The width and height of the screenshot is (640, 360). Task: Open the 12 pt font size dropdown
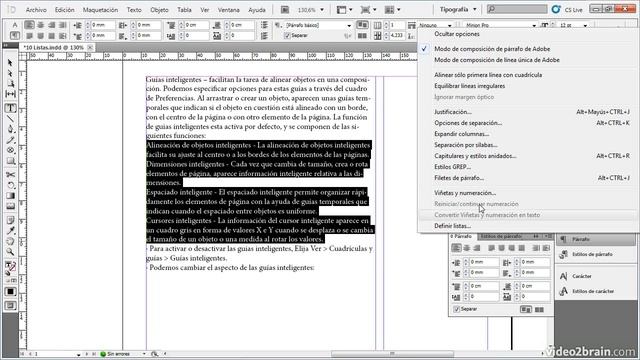pos(585,25)
